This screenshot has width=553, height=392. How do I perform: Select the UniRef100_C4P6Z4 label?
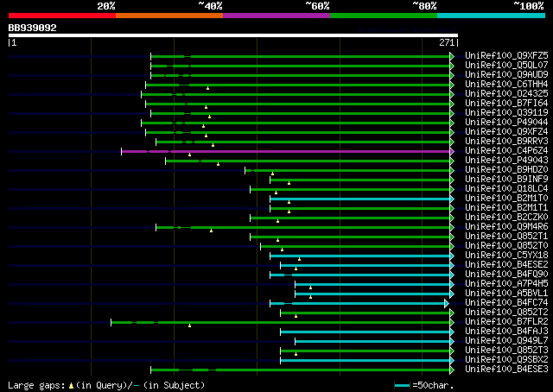[506, 150]
